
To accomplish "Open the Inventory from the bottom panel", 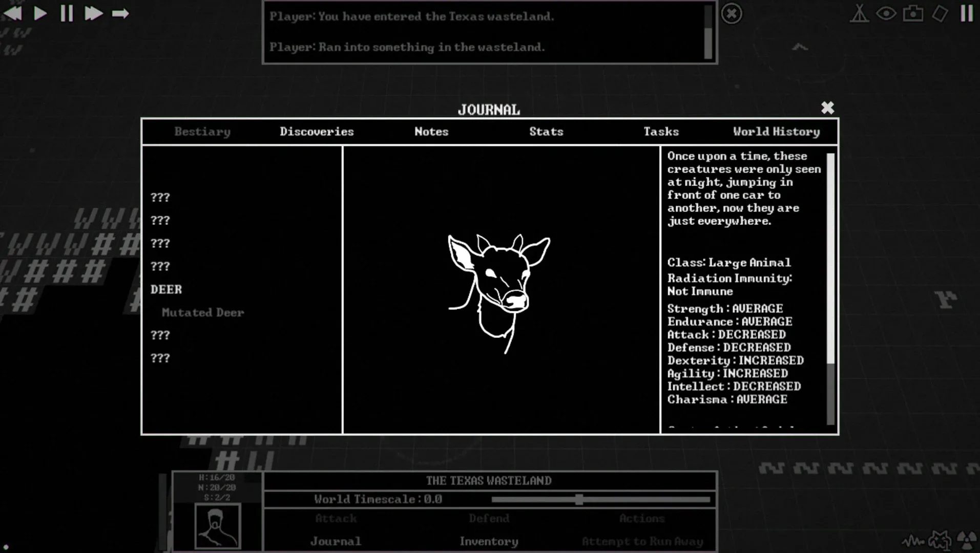I will coord(489,541).
